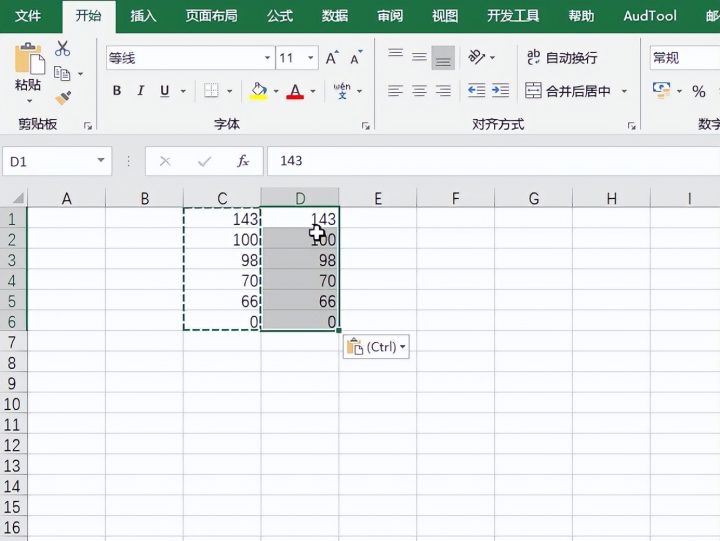Open the 字体 dialog launcher
The image size is (720, 541).
tap(366, 125)
